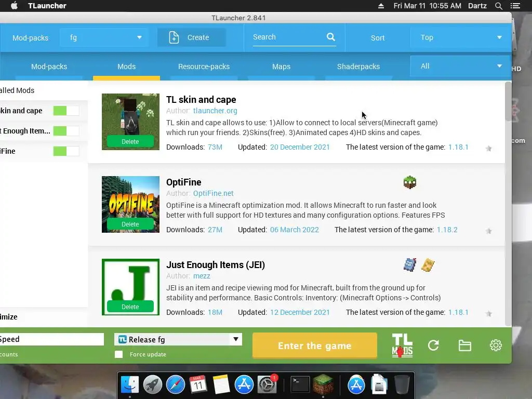Viewport: 532px width, 399px height.
Task: Open the Apple menu
Action: (x=14, y=5)
